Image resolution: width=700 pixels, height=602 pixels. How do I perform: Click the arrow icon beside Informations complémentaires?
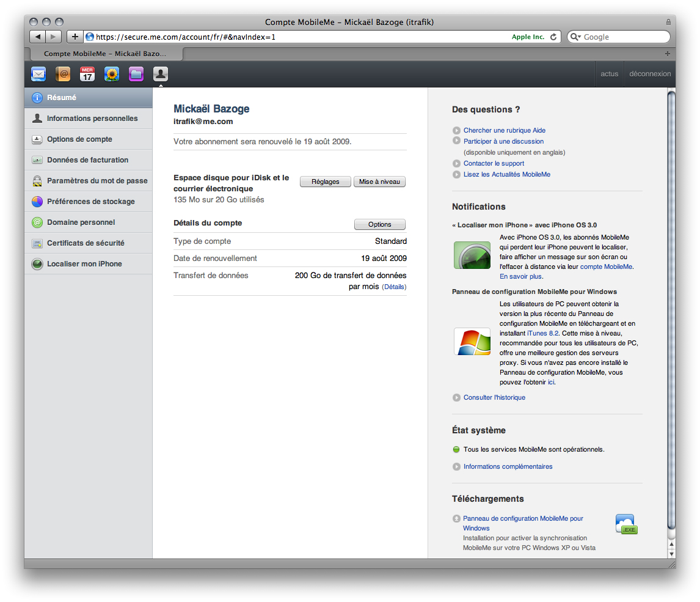point(456,467)
